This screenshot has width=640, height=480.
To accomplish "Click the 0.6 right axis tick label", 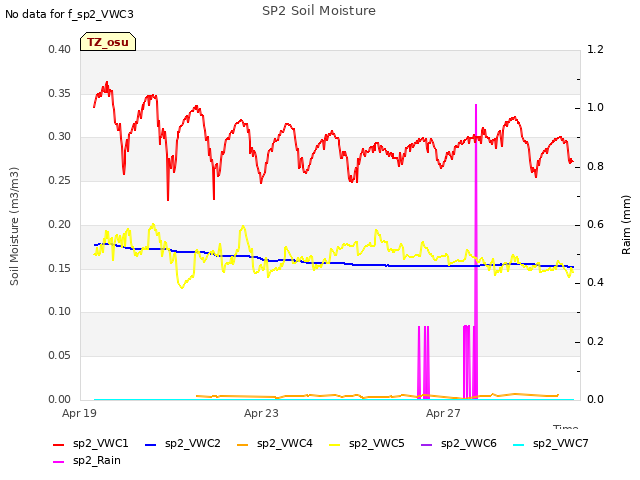I will pyautogui.click(x=596, y=225).
